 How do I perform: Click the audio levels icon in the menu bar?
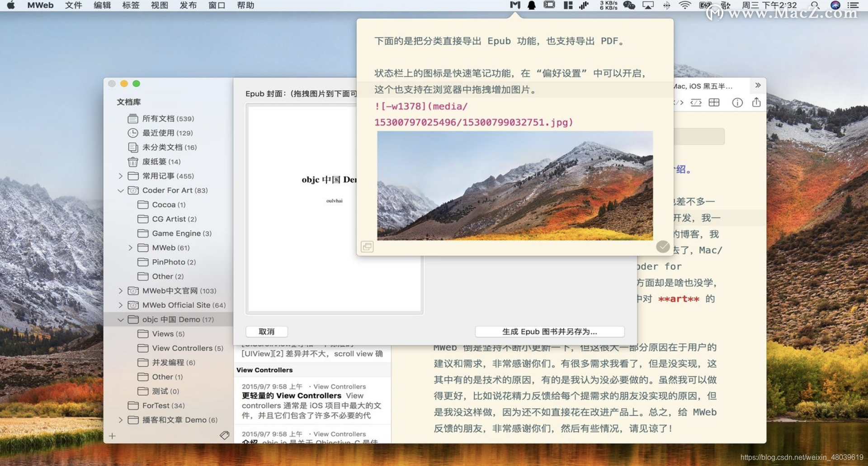click(584, 5)
